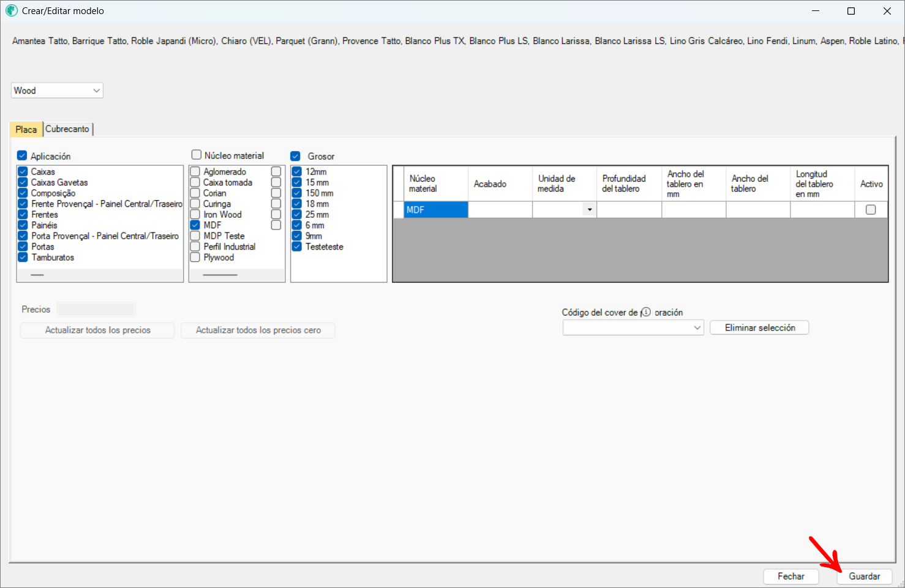905x588 pixels.
Task: Click the application icon in title bar
Action: click(x=11, y=11)
